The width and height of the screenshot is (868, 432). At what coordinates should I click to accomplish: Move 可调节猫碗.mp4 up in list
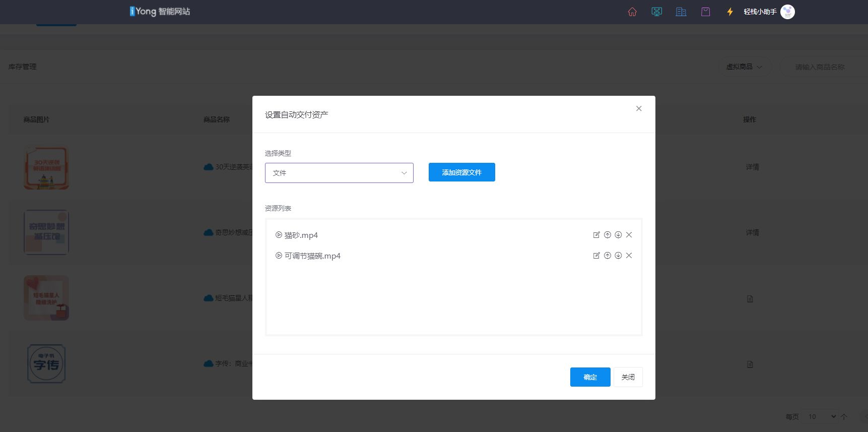click(x=608, y=256)
